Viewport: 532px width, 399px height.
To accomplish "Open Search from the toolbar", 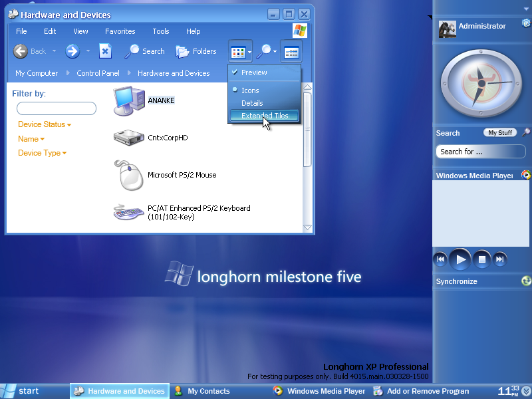I will 144,51.
